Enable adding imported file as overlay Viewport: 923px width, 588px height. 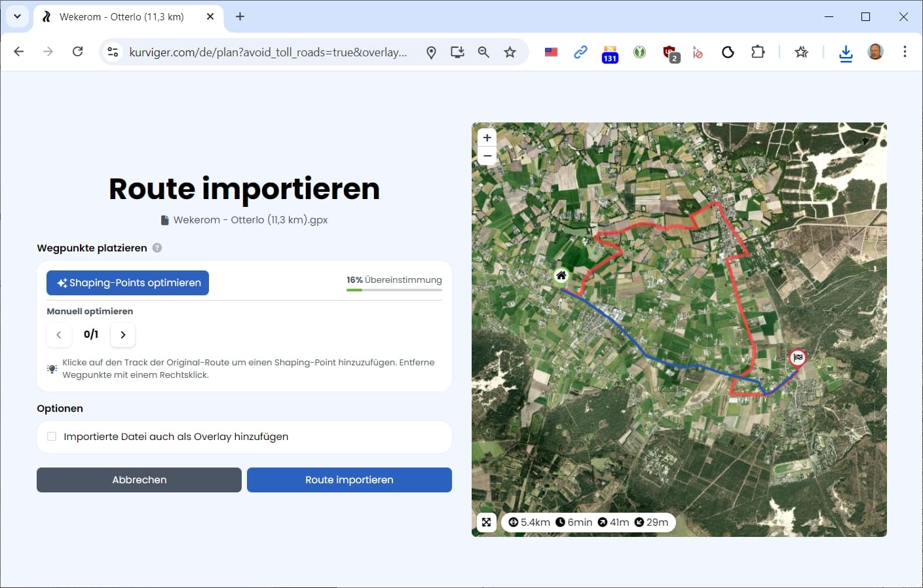pyautogui.click(x=52, y=437)
